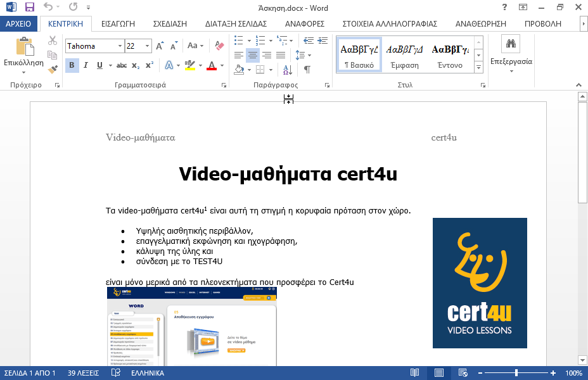
Task: Toggle Subscript formatting
Action: click(x=136, y=66)
